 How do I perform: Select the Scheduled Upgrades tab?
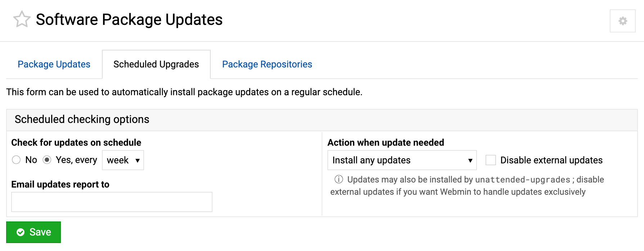pos(156,64)
